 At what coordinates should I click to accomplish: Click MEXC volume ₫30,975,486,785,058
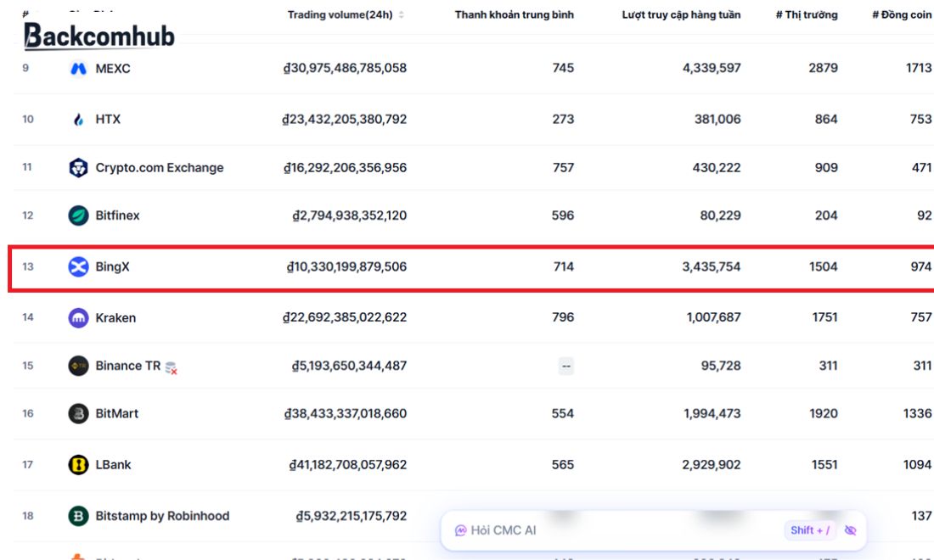[345, 69]
